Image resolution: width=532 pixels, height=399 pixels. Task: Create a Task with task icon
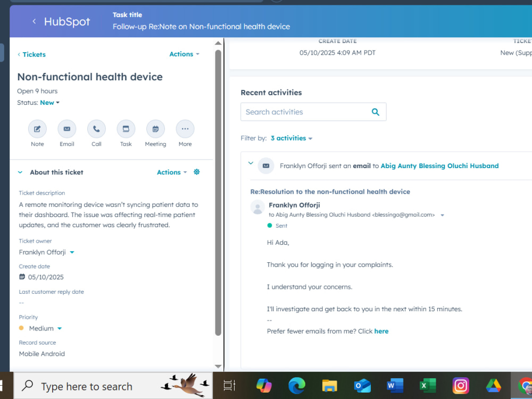click(126, 129)
